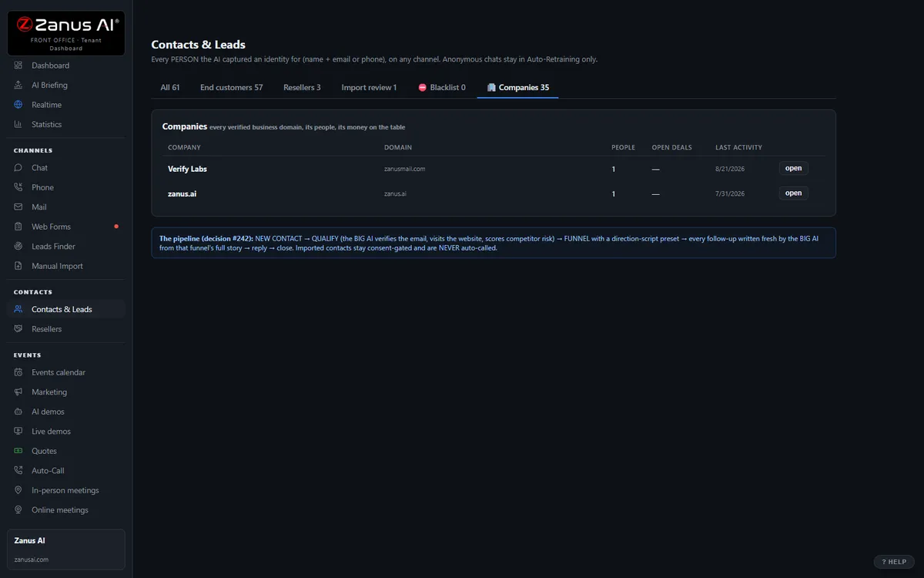Click the LAST ACTIVITY column header
Image resolution: width=924 pixels, height=578 pixels.
point(738,147)
